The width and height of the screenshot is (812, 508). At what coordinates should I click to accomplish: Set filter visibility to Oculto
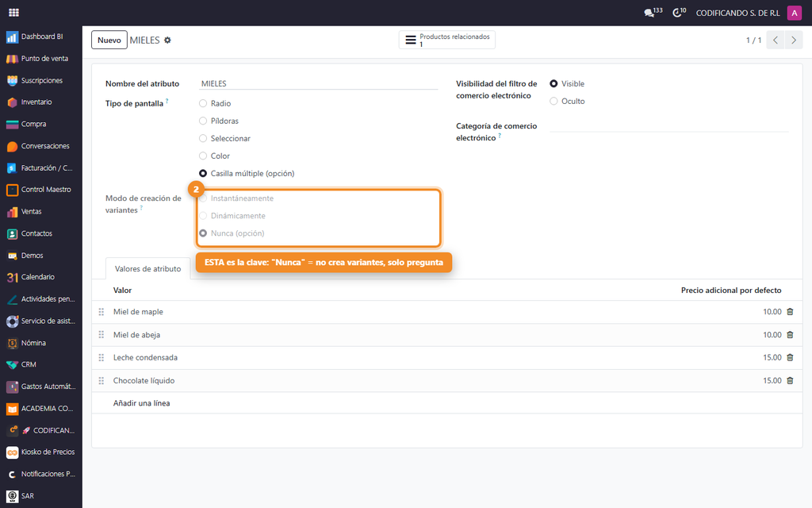(553, 101)
